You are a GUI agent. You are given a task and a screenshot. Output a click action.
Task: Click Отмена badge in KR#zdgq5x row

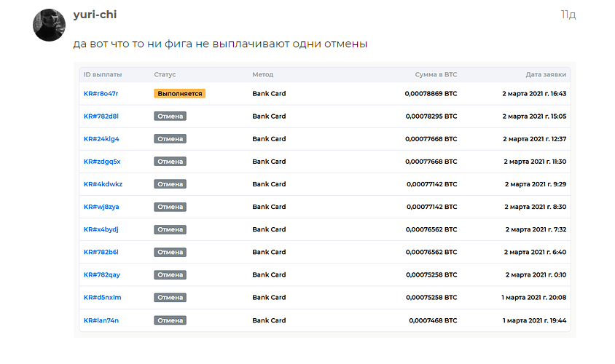(x=171, y=162)
